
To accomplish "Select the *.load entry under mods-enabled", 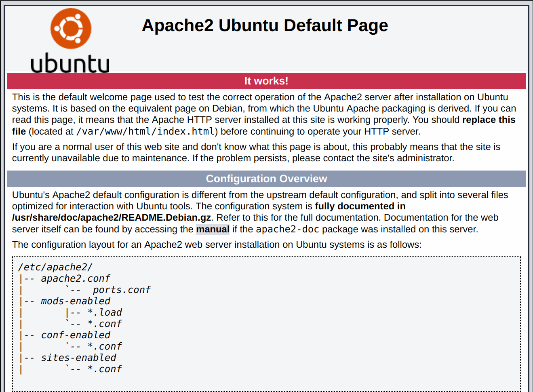I will (x=104, y=312).
